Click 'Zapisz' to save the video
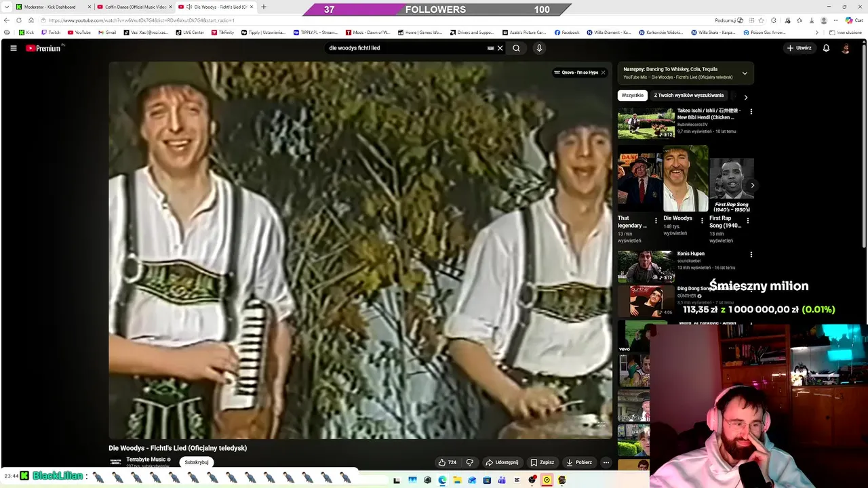The width and height of the screenshot is (868, 488). [542, 462]
